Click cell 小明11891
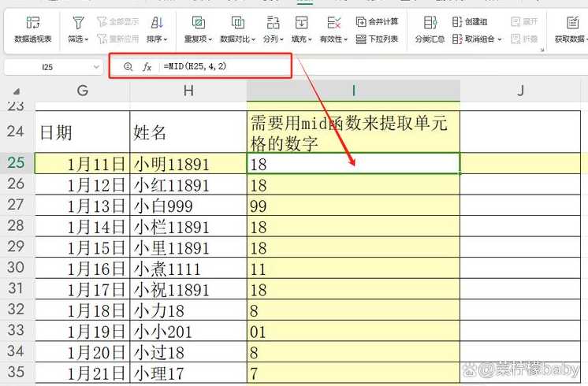The width and height of the screenshot is (588, 386). 188,163
